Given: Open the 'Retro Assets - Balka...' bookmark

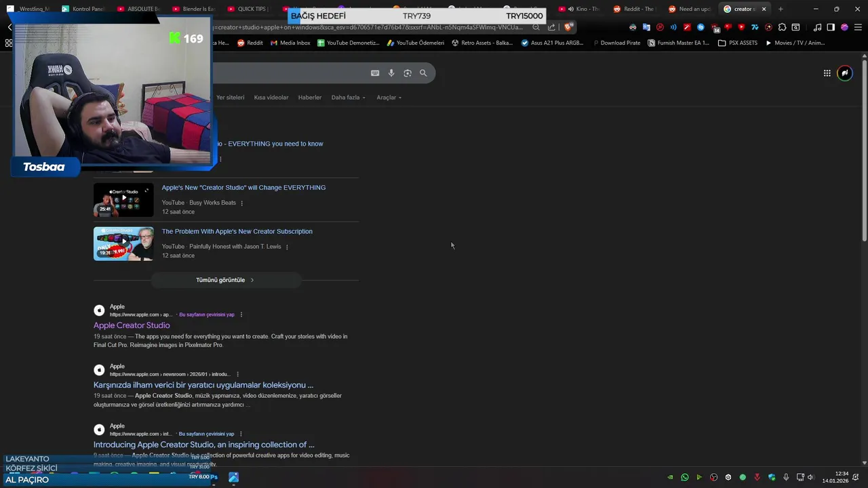Looking at the screenshot, I should [x=481, y=43].
